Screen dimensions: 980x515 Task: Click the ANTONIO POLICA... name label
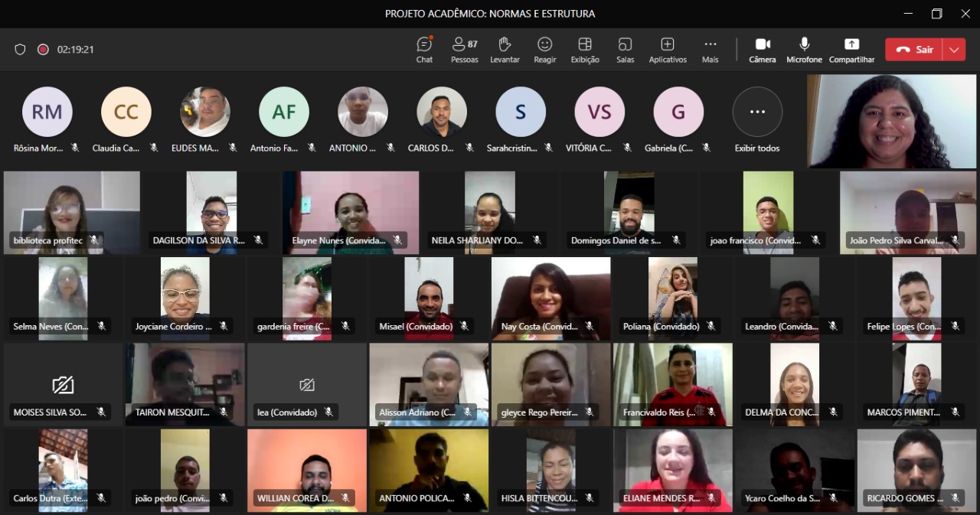click(416, 498)
